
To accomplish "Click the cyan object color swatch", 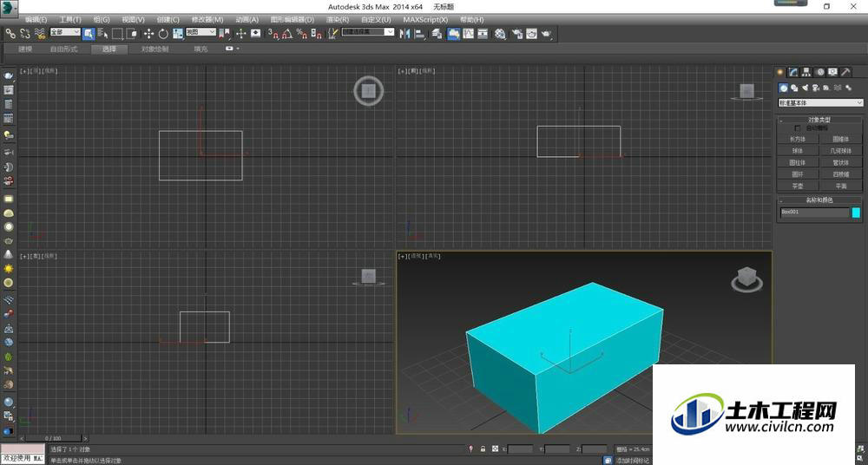I will tap(856, 213).
